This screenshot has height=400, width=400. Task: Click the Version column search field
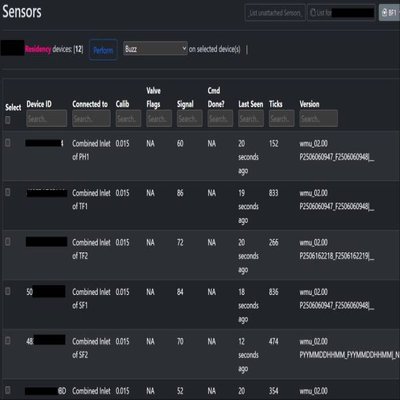coord(319,118)
